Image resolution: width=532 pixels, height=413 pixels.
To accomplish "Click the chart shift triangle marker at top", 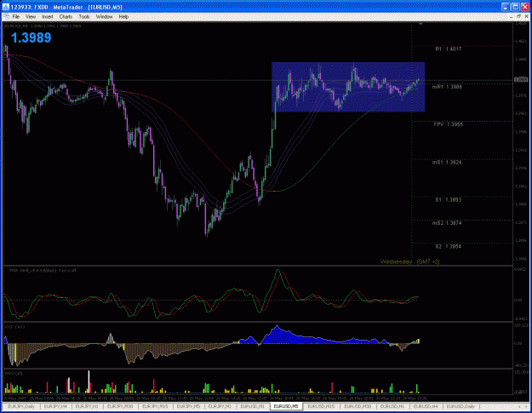I will coord(420,24).
